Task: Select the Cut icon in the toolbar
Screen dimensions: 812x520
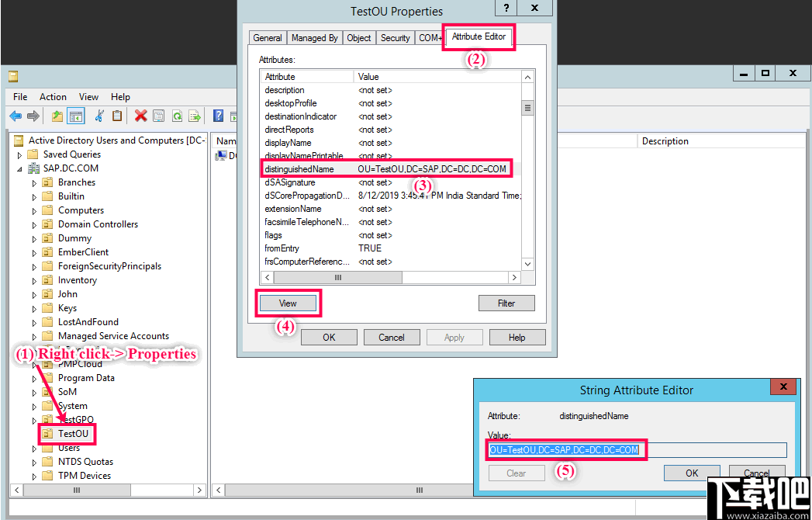Action: pyautogui.click(x=99, y=116)
